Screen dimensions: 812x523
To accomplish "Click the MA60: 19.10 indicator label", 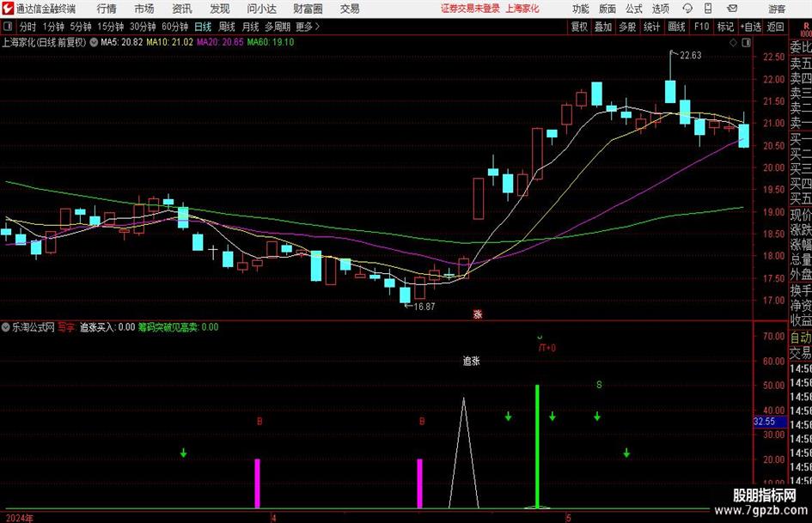I will 271,42.
